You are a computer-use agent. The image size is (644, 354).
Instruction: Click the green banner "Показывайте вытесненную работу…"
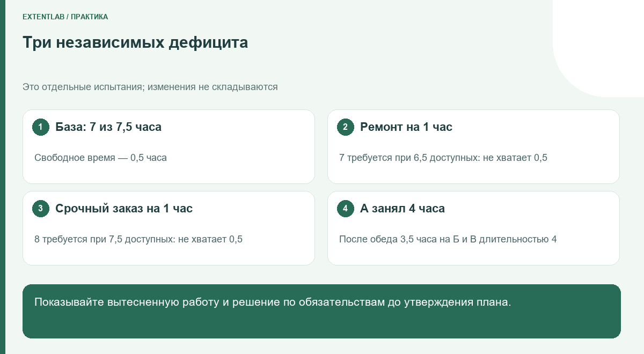[x=321, y=311]
